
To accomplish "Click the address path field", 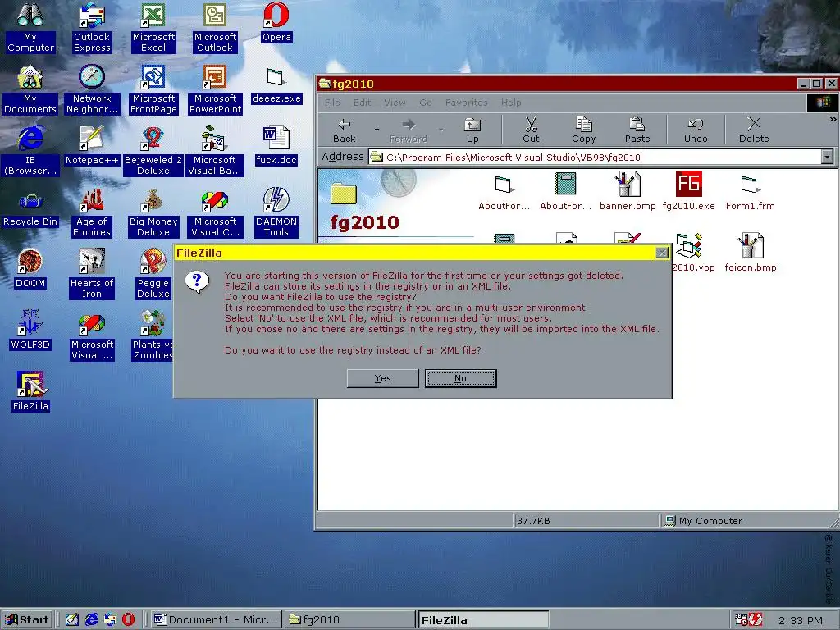I will pyautogui.click(x=595, y=157).
